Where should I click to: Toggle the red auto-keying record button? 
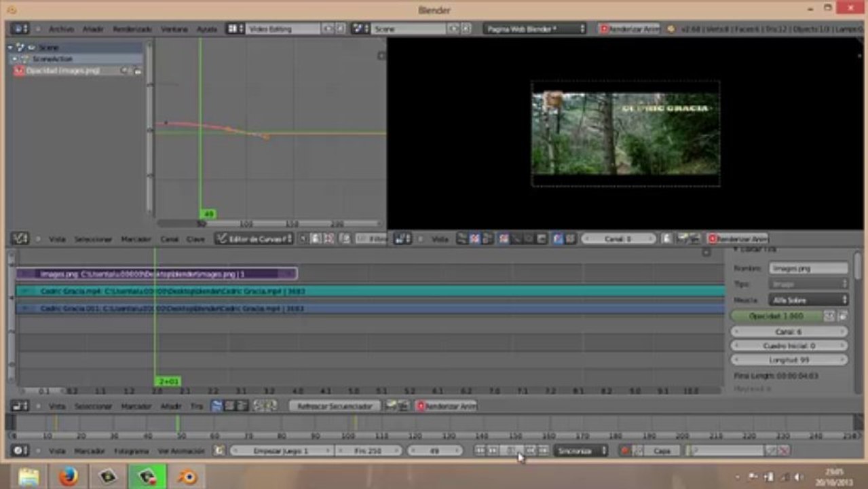[x=625, y=451]
